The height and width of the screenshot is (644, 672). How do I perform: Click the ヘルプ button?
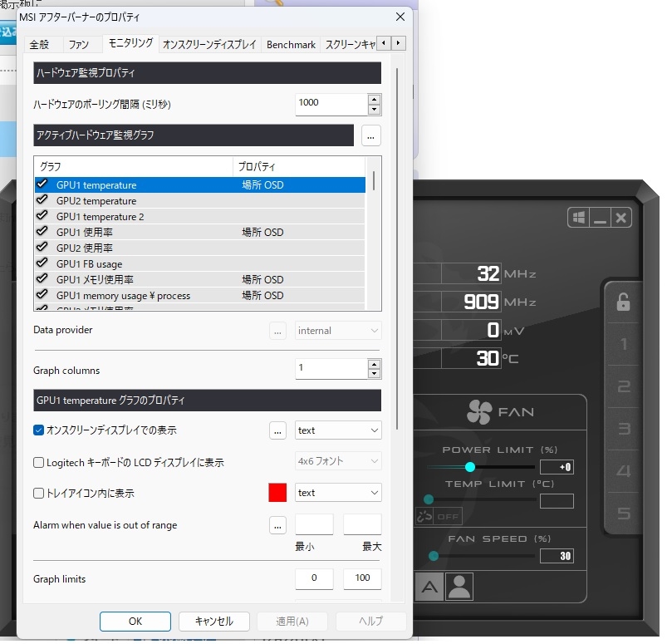371,622
